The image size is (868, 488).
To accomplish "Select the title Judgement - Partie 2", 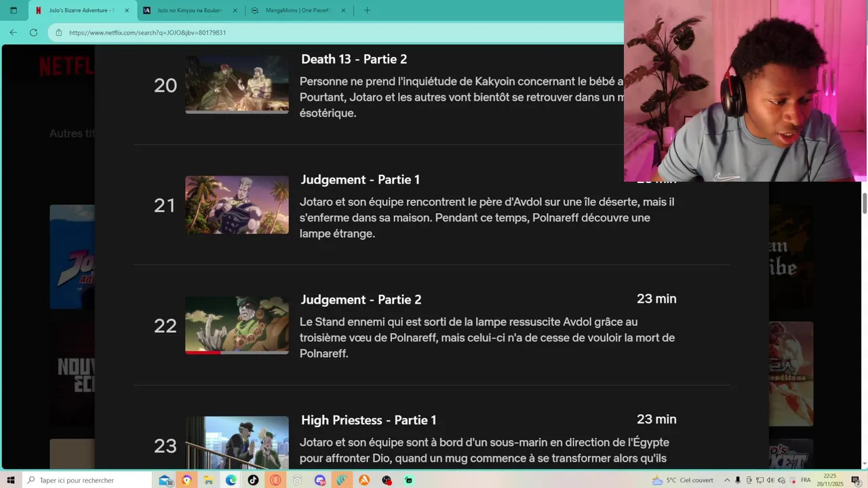I will (361, 300).
